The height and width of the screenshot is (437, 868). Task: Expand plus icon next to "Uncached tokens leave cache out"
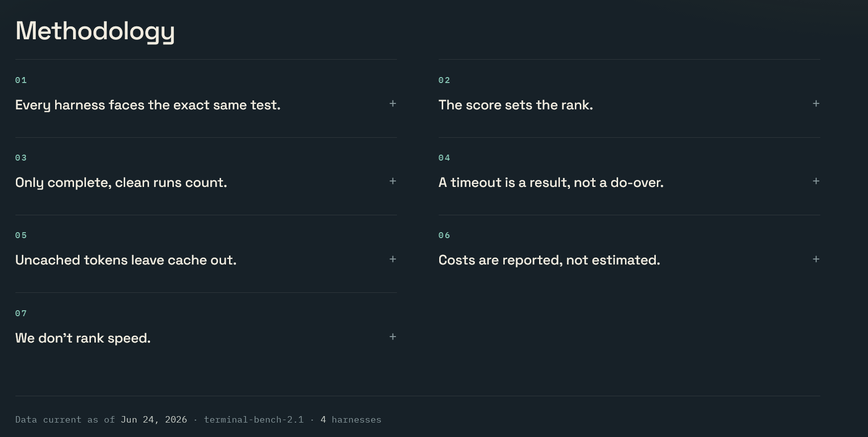coord(393,259)
